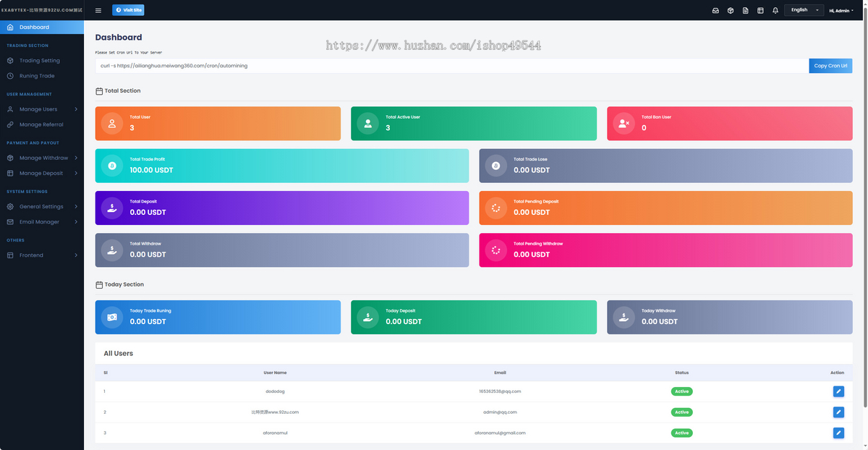Viewport: 868px width, 450px height.
Task: Click the calendar icon beside Total Section
Action: coord(99,91)
